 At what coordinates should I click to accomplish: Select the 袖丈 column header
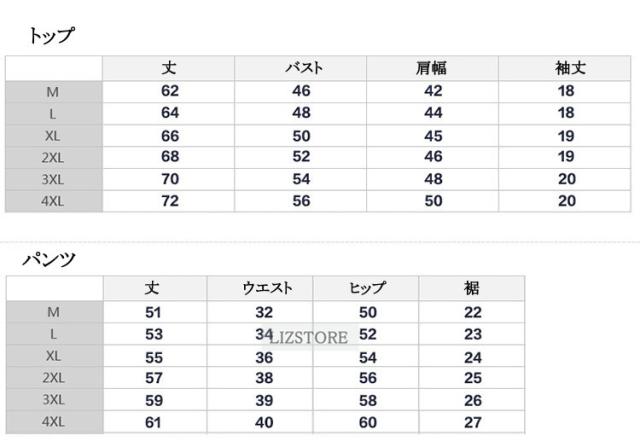pos(566,69)
